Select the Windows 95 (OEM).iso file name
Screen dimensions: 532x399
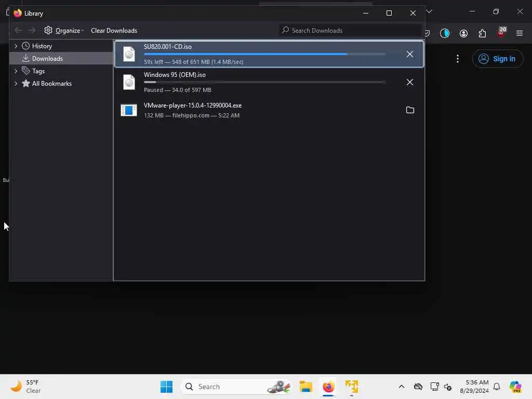[175, 75]
